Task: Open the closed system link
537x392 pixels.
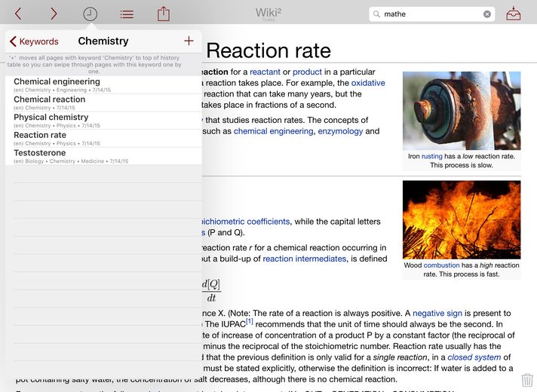Action: [x=474, y=357]
